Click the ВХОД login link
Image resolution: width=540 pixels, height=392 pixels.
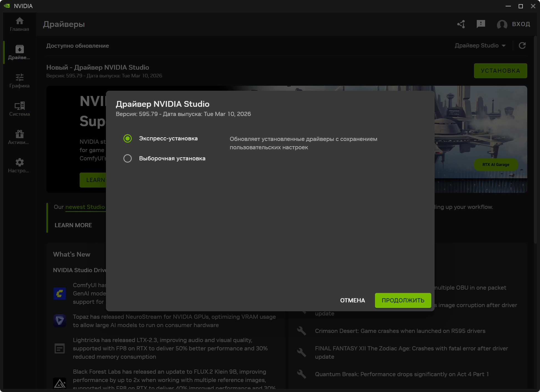[x=521, y=24]
